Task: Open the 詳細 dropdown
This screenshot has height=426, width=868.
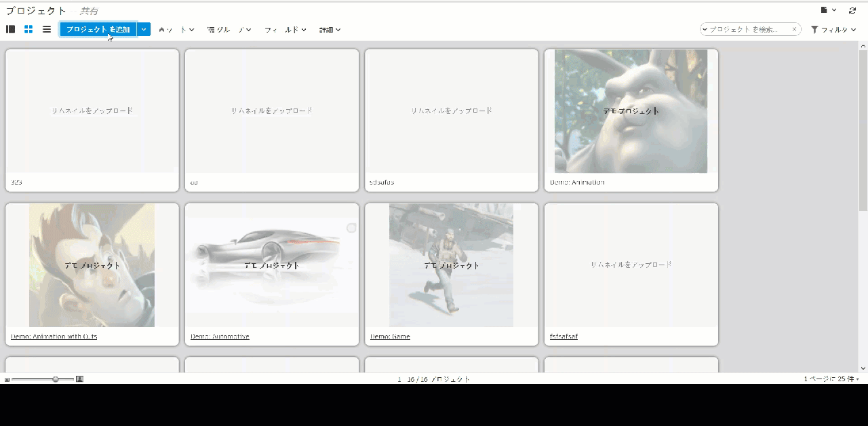Action: [329, 29]
